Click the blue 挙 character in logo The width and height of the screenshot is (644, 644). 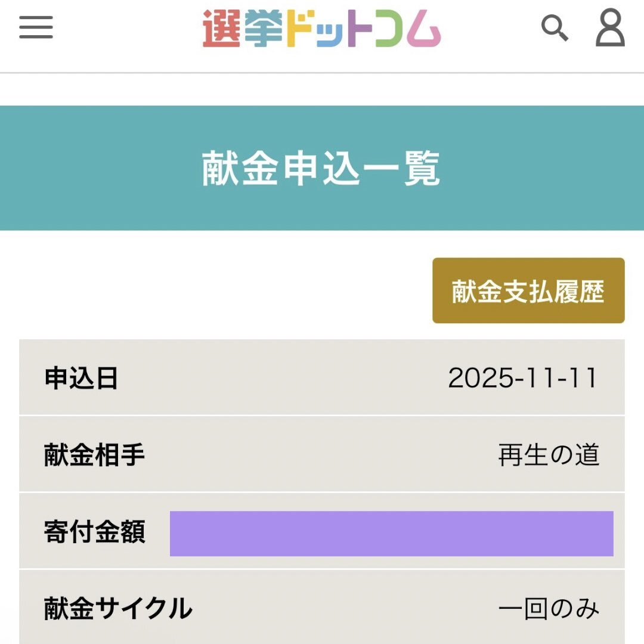click(263, 28)
